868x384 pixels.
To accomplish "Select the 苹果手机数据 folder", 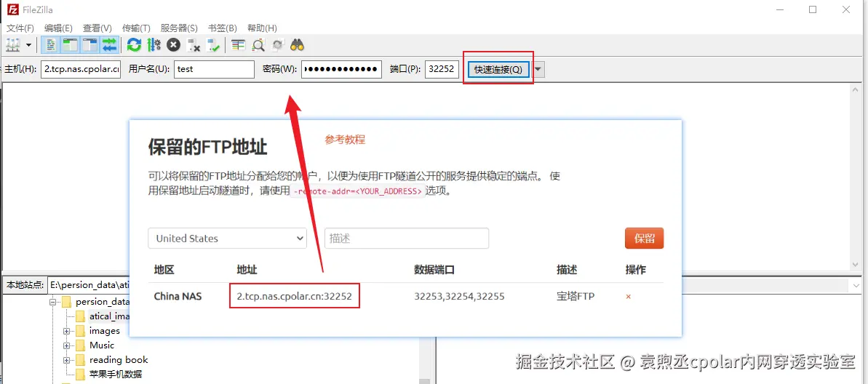I will (115, 374).
